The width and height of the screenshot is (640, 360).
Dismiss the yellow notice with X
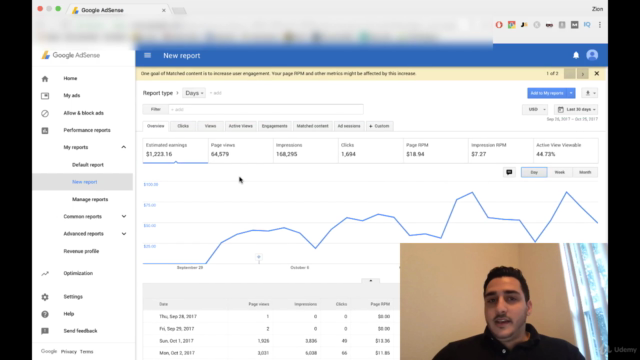pyautogui.click(x=596, y=73)
